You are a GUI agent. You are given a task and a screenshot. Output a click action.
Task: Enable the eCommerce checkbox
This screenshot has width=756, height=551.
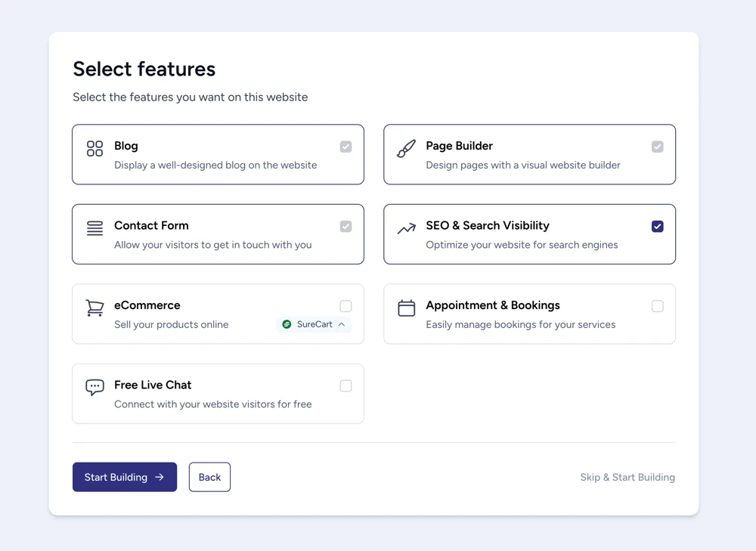345,305
